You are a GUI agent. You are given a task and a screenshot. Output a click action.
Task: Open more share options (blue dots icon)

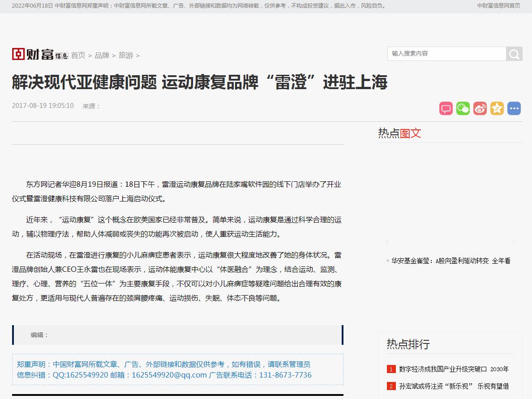coord(514,108)
